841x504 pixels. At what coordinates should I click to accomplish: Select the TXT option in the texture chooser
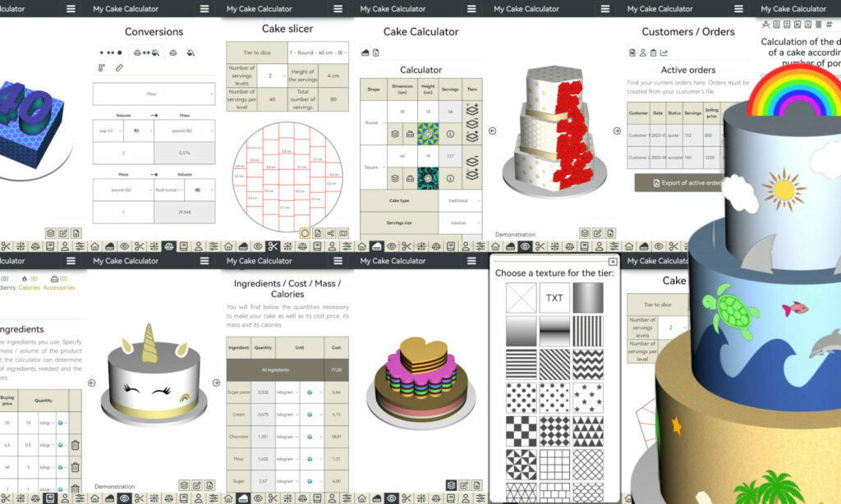coord(554,296)
